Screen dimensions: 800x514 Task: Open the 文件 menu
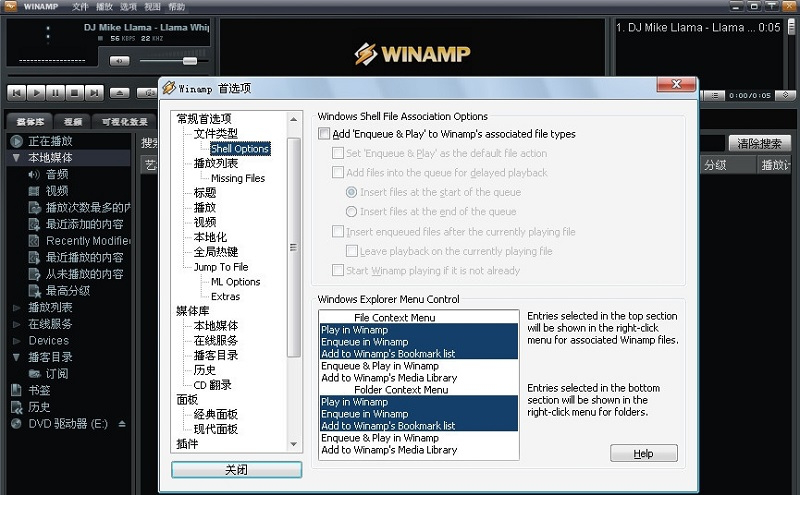pos(80,7)
